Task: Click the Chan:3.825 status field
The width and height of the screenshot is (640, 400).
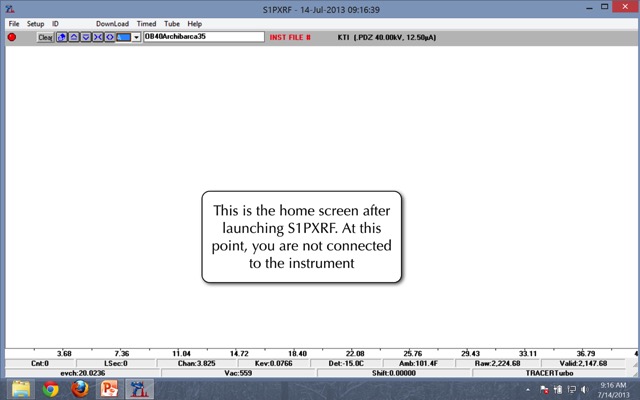Action: point(196,363)
